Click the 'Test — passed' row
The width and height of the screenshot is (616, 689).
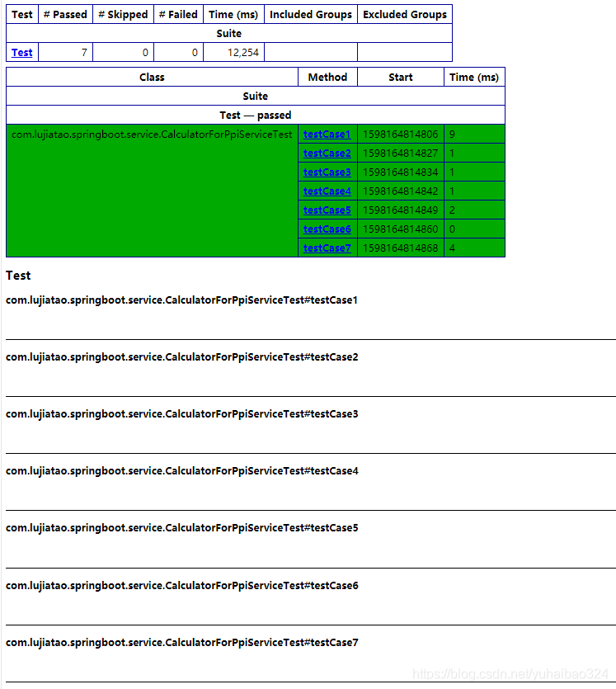tap(256, 116)
